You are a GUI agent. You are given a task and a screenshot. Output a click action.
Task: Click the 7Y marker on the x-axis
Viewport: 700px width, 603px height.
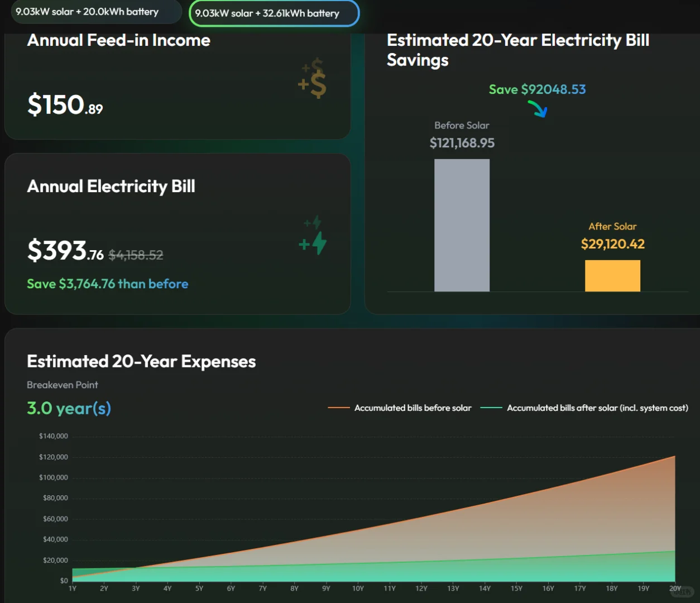coord(263,588)
